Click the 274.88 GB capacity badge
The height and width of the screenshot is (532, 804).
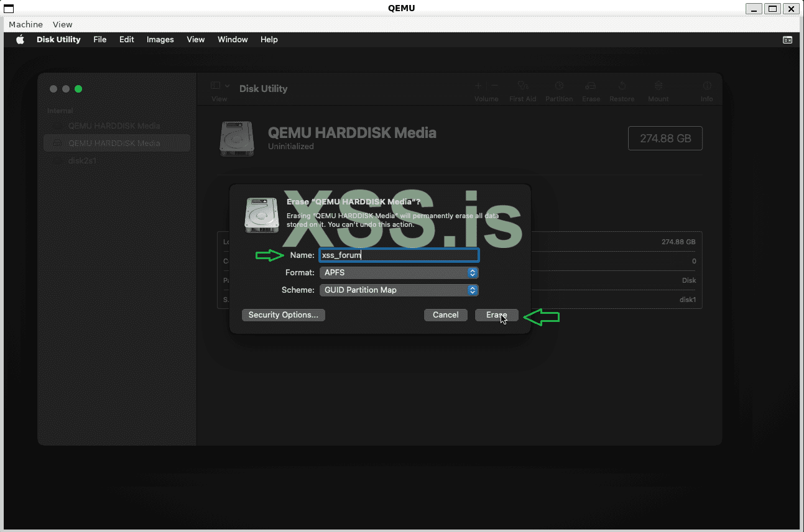[665, 139]
